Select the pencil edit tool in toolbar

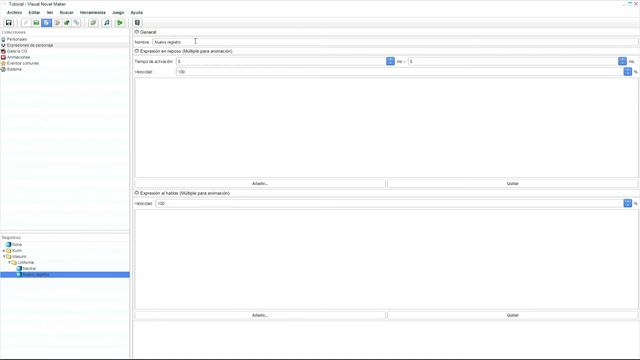pos(26,23)
